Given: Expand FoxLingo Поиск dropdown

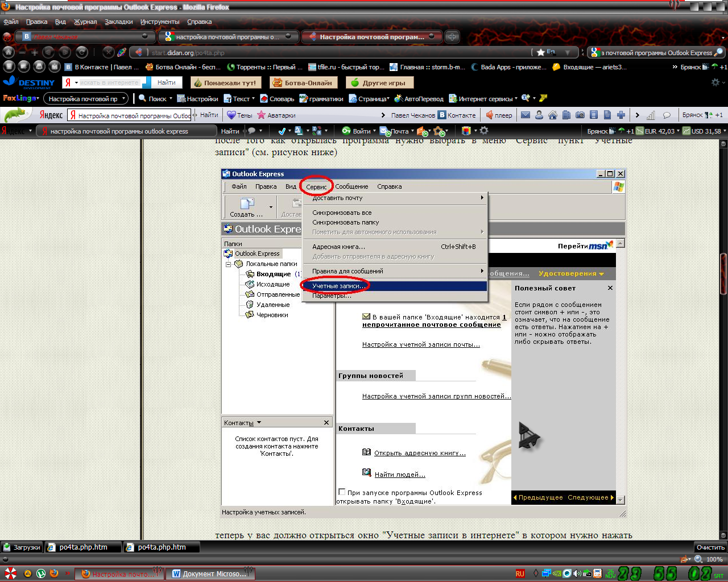Looking at the screenshot, I should coord(170,98).
